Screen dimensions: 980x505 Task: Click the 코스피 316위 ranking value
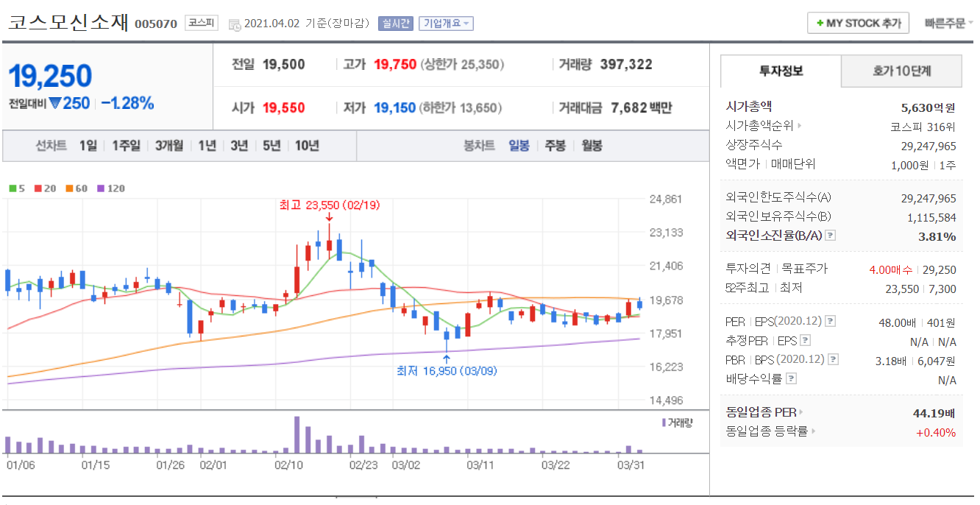pyautogui.click(x=923, y=127)
